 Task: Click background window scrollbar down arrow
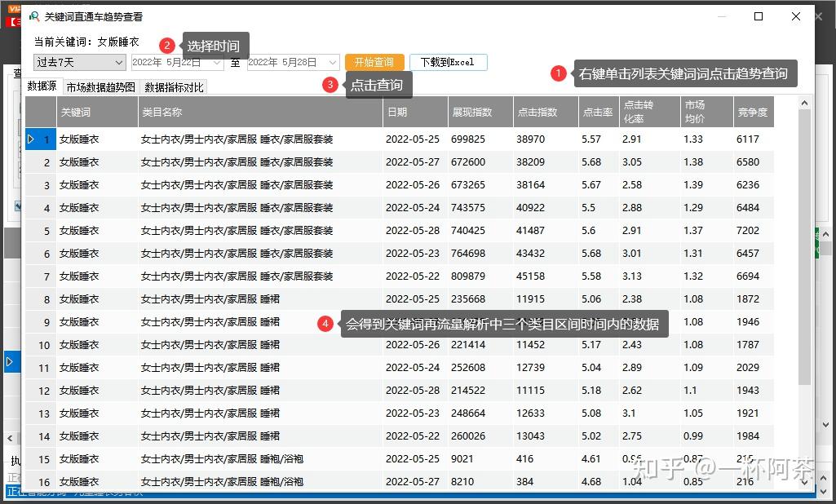tap(826, 425)
